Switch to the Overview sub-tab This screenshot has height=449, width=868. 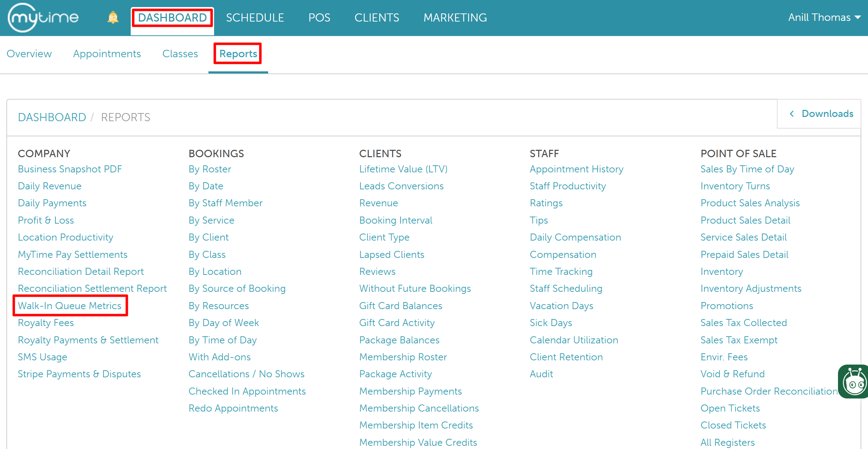tap(29, 54)
